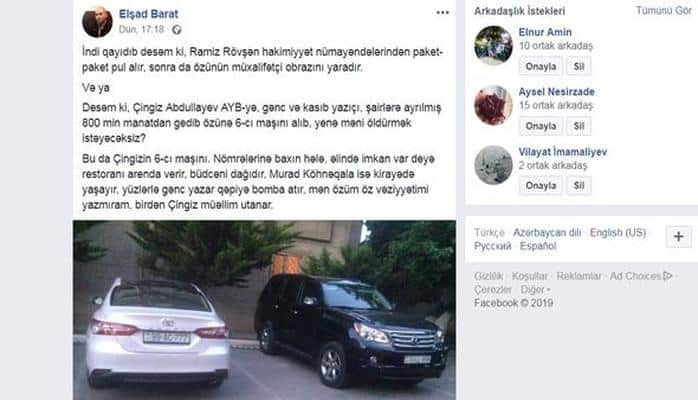Confirm Elnur Amin's friend request with Onayla
Image resolution: width=698 pixels, height=400 pixels.
(541, 66)
